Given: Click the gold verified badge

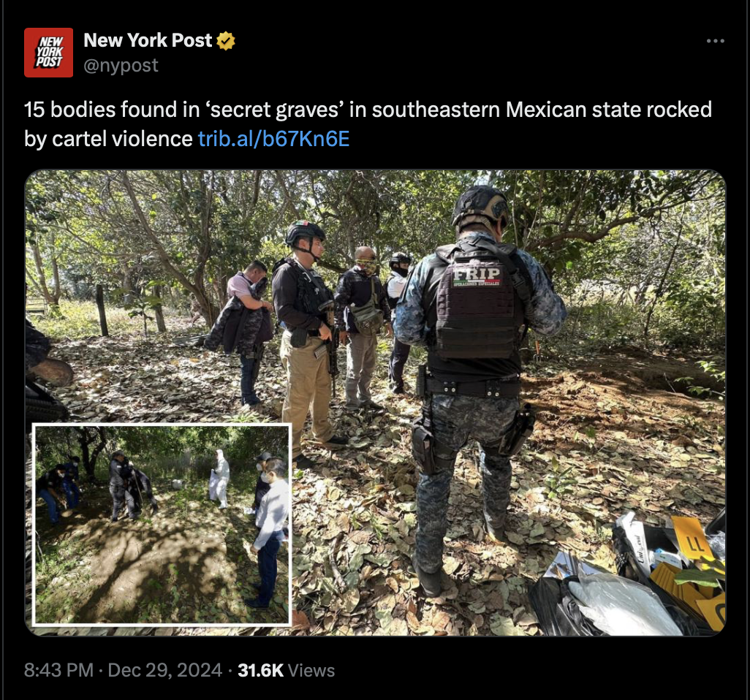Looking at the screenshot, I should [x=226, y=41].
